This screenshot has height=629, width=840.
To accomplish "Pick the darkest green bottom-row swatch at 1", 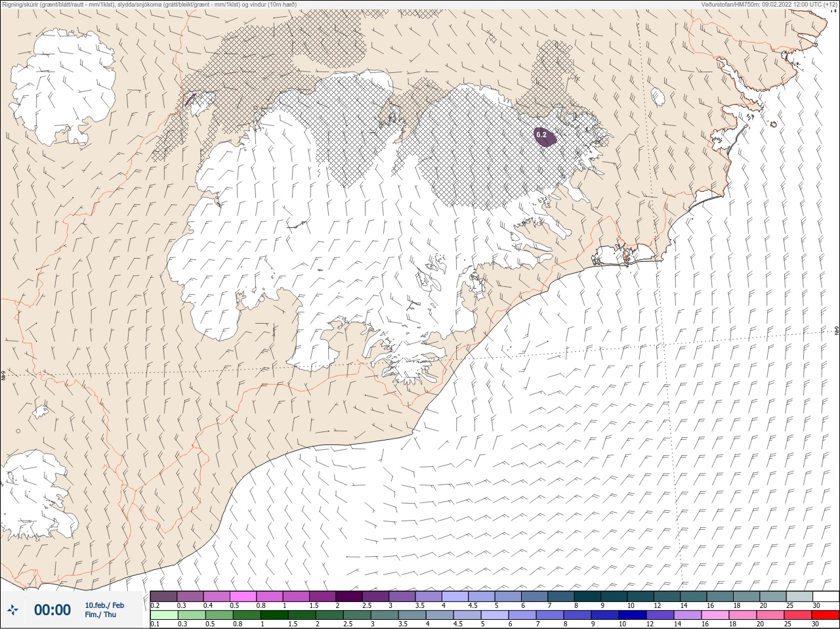I will pos(274,615).
